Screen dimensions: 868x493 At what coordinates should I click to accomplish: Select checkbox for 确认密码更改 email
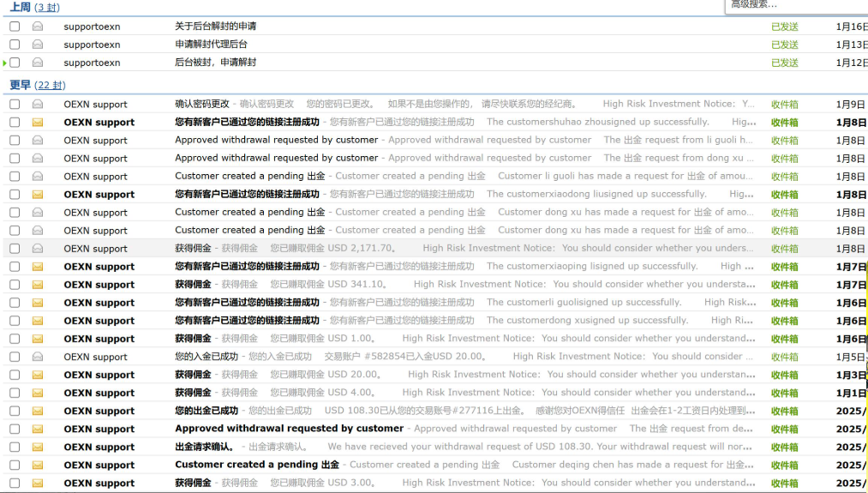point(15,105)
